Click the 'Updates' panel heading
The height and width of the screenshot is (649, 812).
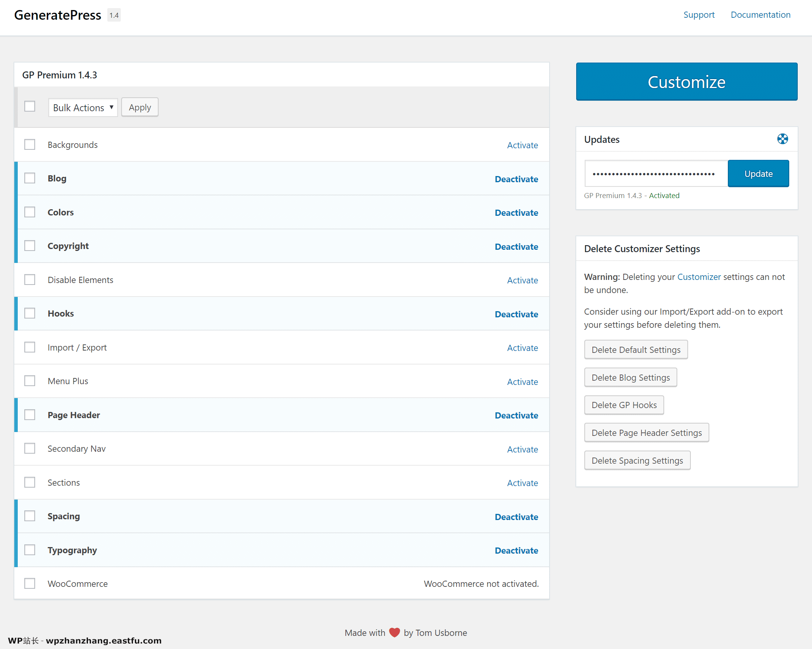coord(602,139)
